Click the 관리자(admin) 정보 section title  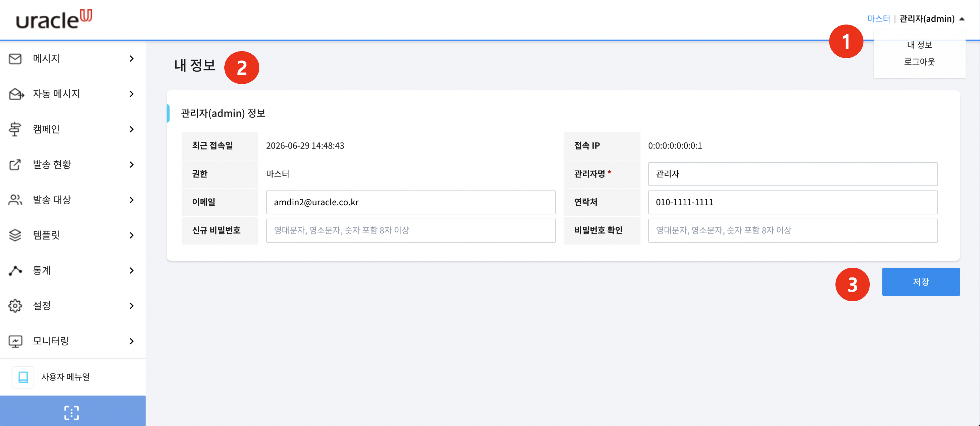point(223,114)
